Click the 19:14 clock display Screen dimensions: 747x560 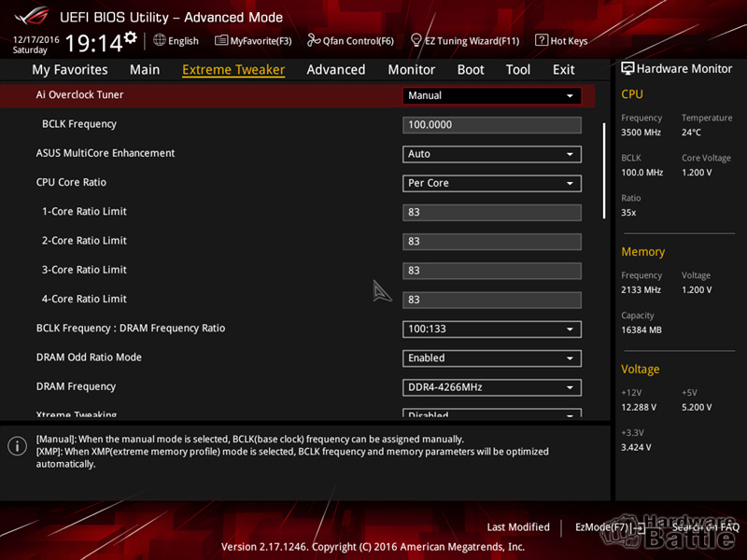click(93, 43)
